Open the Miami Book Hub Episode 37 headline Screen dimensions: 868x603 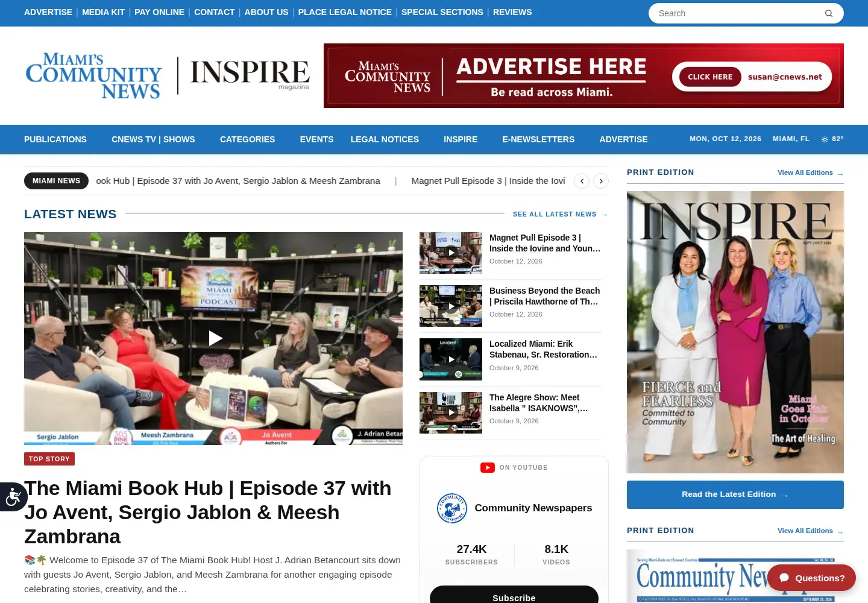(208, 512)
